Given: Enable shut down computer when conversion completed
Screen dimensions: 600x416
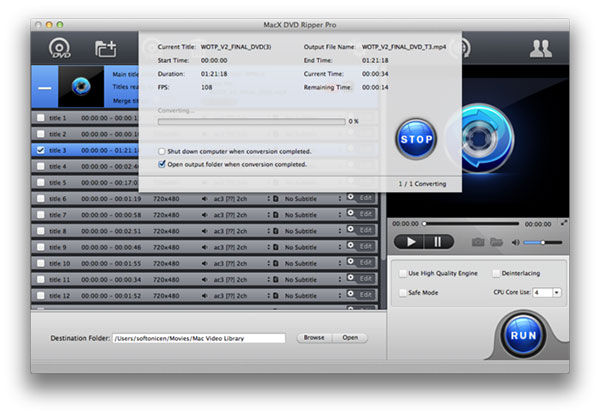Looking at the screenshot, I should tap(162, 152).
